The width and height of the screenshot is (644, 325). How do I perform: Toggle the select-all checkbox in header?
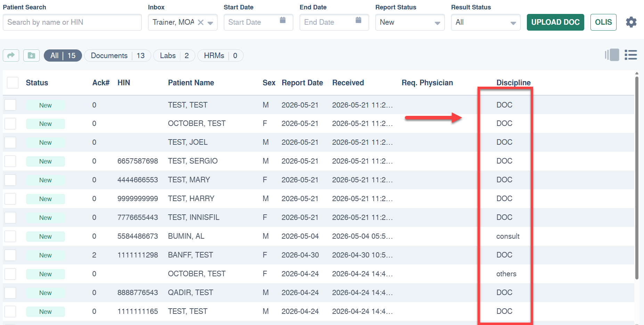[x=13, y=83]
